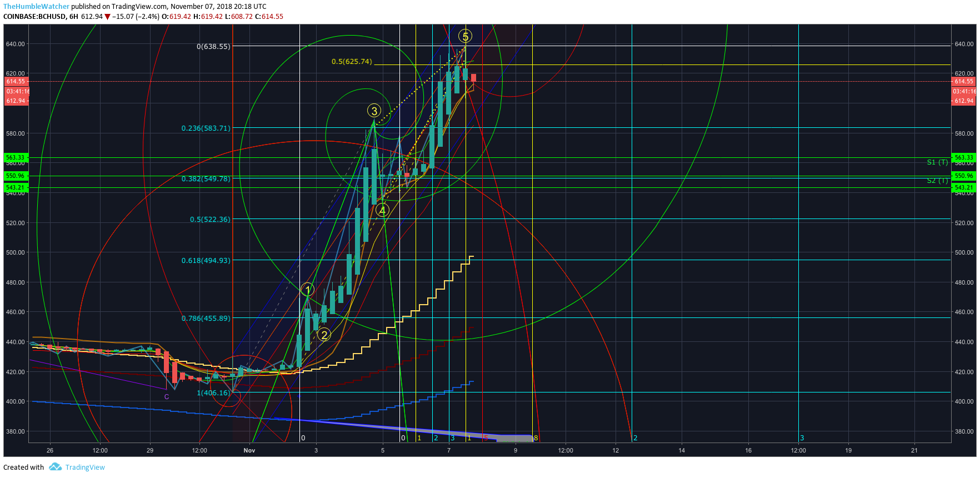Click the 21 date label on time axis
The width and height of the screenshot is (980, 477).
coord(914,450)
